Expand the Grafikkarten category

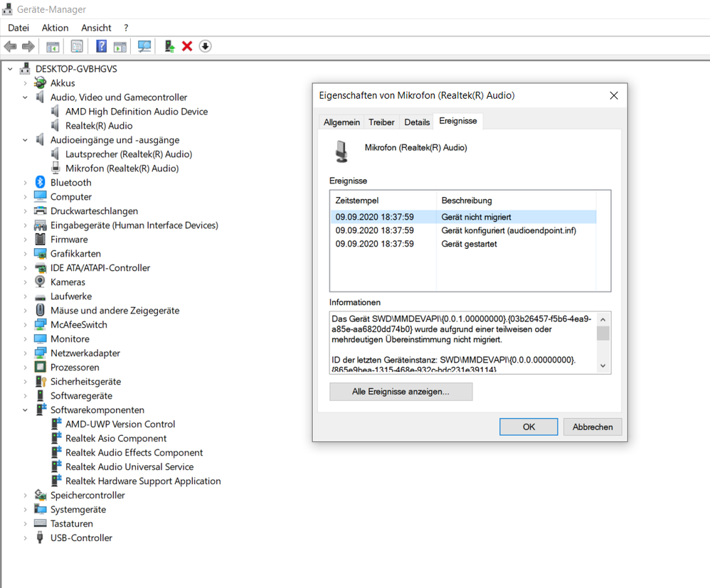tap(26, 254)
